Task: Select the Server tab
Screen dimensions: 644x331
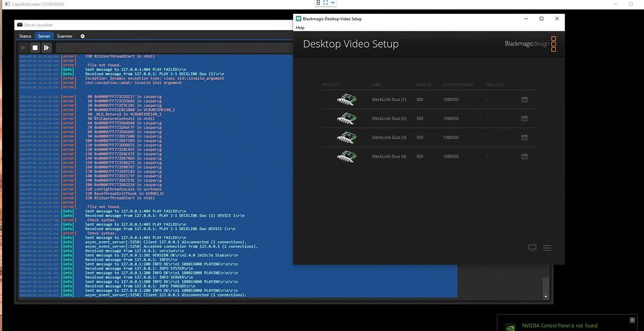Action: point(44,36)
